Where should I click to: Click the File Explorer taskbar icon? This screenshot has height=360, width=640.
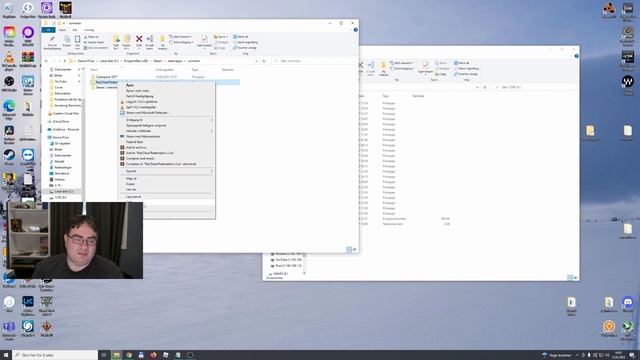point(116,355)
